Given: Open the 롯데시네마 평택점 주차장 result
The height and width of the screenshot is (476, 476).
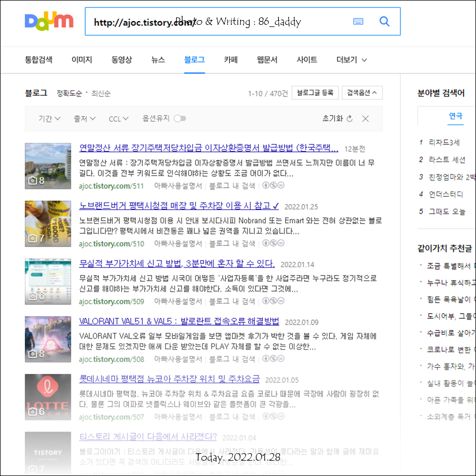Looking at the screenshot, I should pos(169,379).
